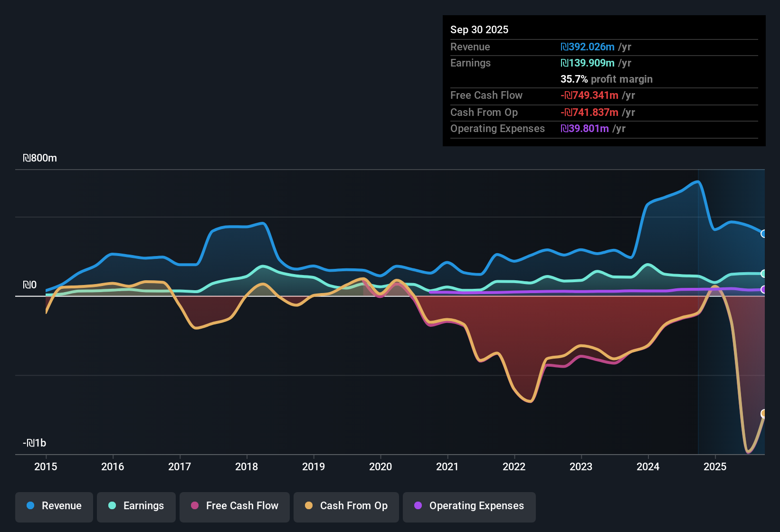This screenshot has width=780, height=532.
Task: Click the orange Cash From Op legend dot
Action: click(x=309, y=506)
